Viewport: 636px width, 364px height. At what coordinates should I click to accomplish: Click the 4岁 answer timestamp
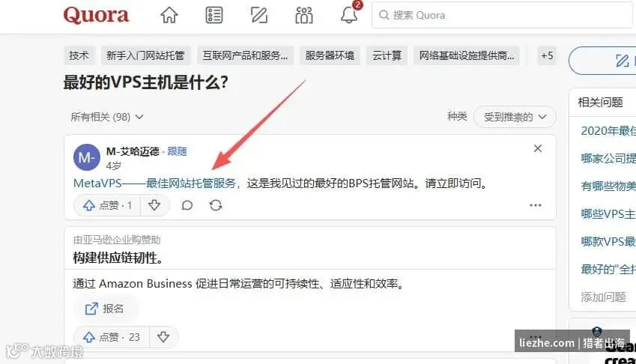tap(114, 166)
